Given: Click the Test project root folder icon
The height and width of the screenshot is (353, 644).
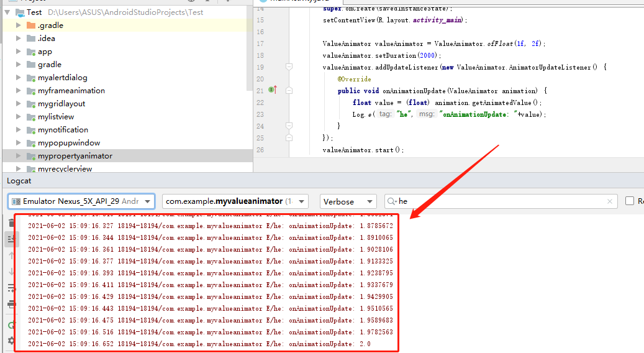Looking at the screenshot, I should click(x=20, y=12).
